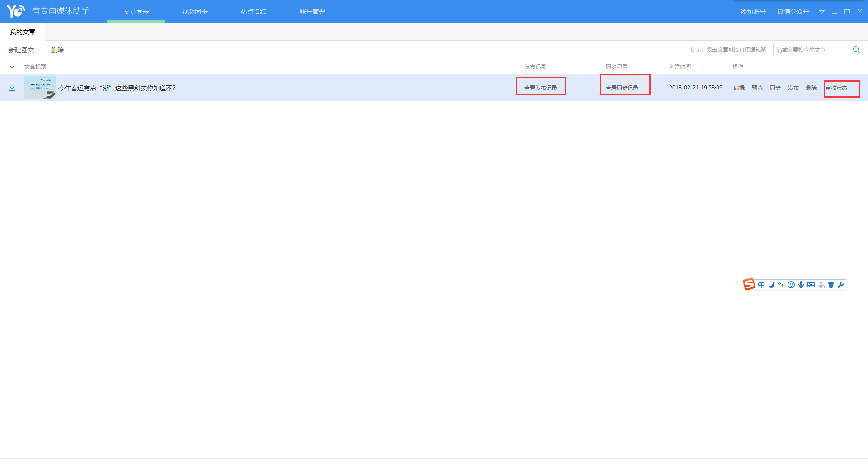
Task: Click the search magnifier icon
Action: [x=856, y=50]
